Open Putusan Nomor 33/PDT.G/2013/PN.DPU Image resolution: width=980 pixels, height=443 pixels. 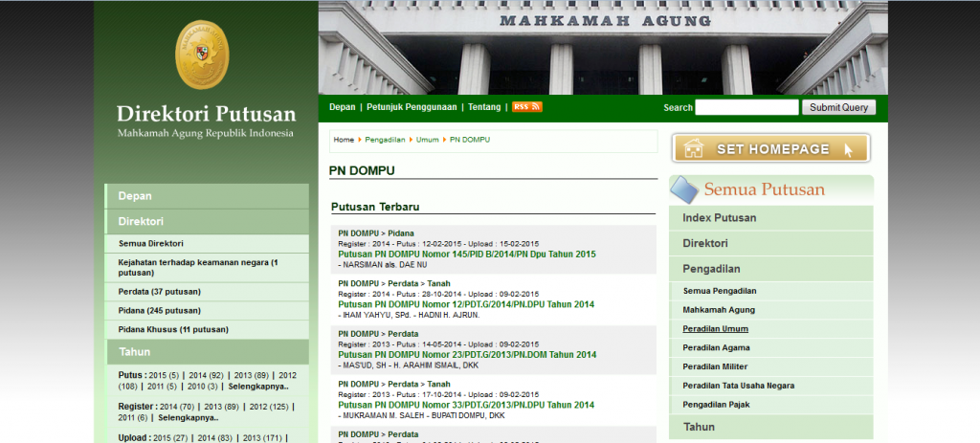point(466,405)
